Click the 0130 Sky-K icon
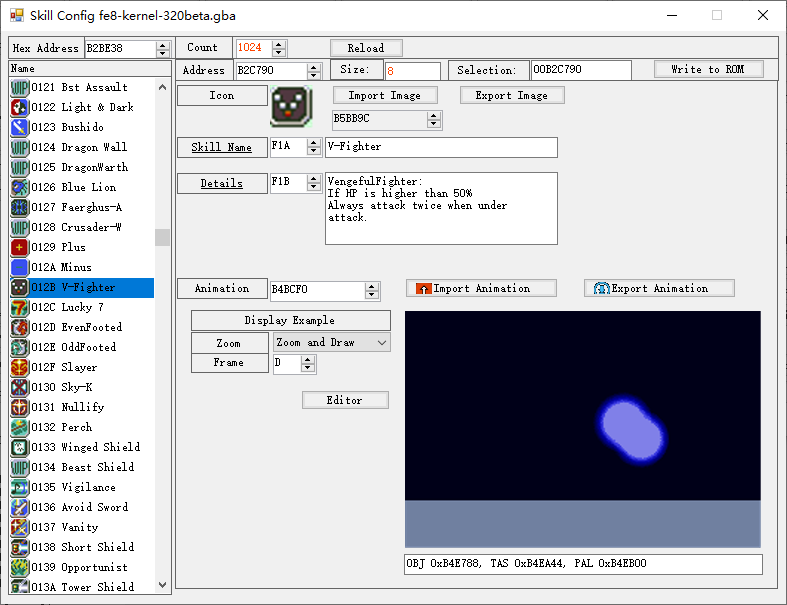 [20, 388]
